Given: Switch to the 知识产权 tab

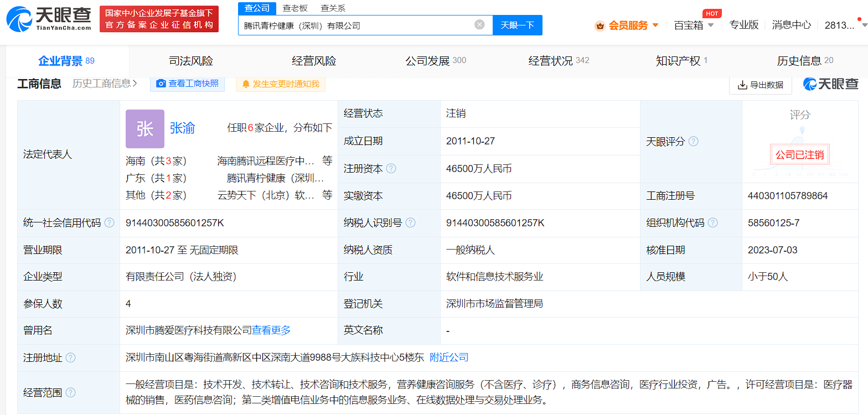Looking at the screenshot, I should coord(681,61).
